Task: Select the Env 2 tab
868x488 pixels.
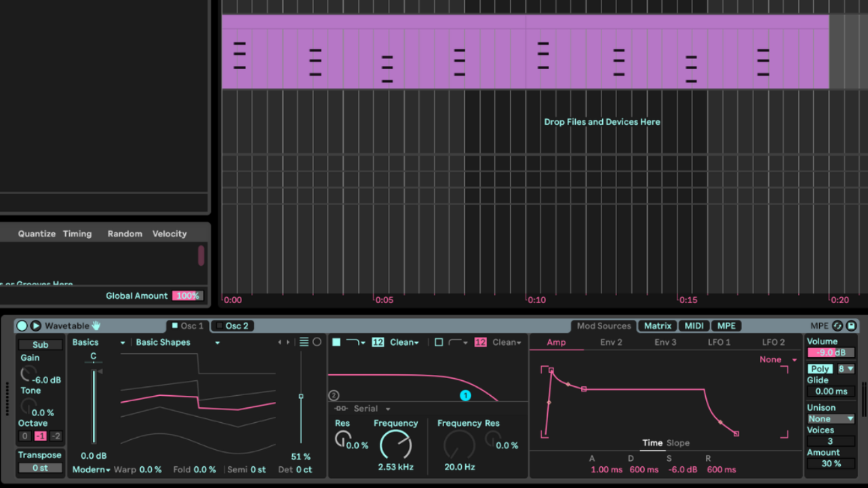Action: [611, 342]
